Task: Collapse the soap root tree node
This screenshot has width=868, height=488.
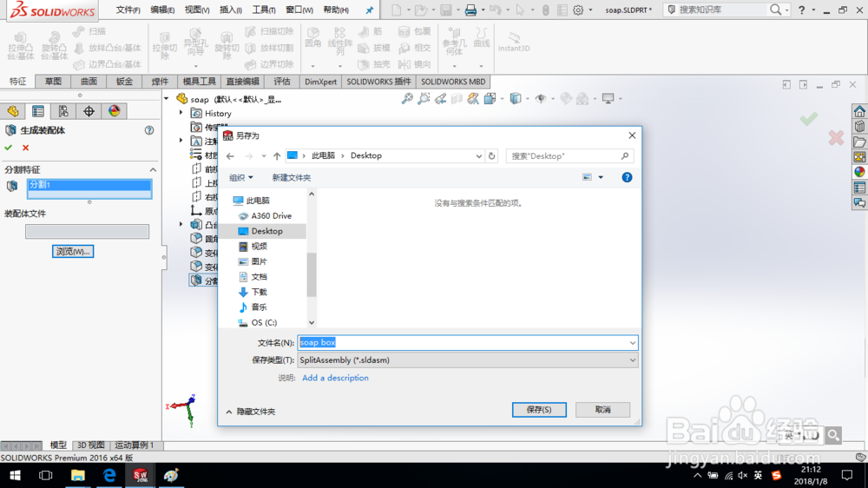Action: point(166,99)
